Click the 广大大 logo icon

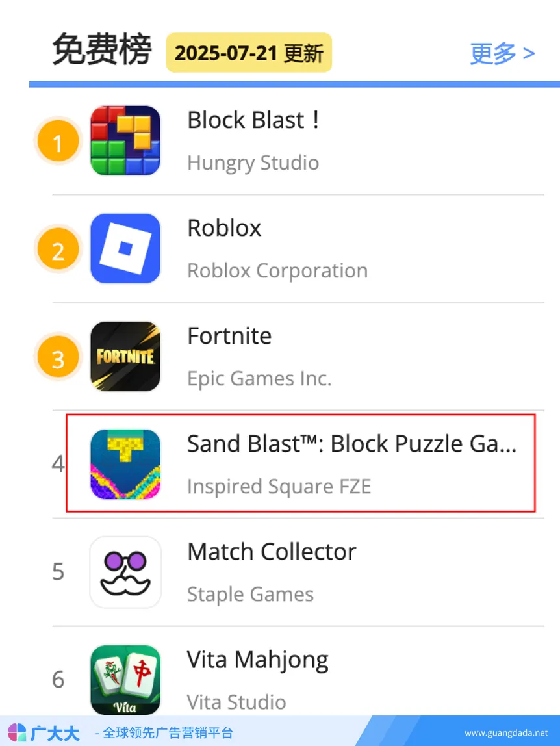pyautogui.click(x=17, y=733)
